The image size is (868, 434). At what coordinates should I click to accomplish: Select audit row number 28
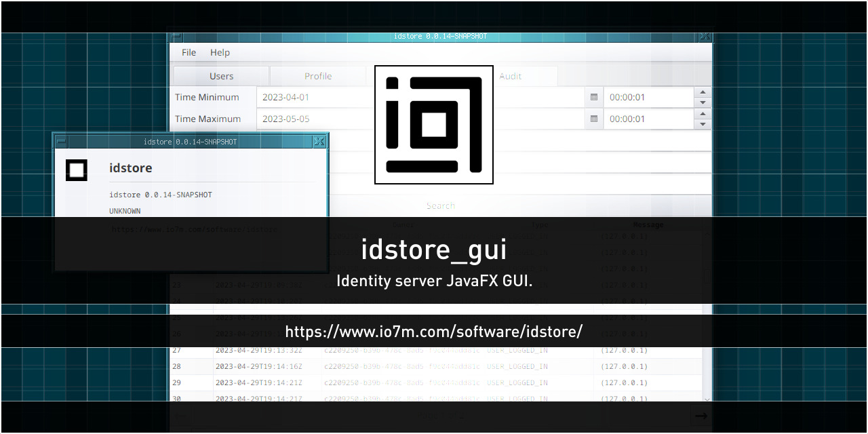tap(177, 366)
